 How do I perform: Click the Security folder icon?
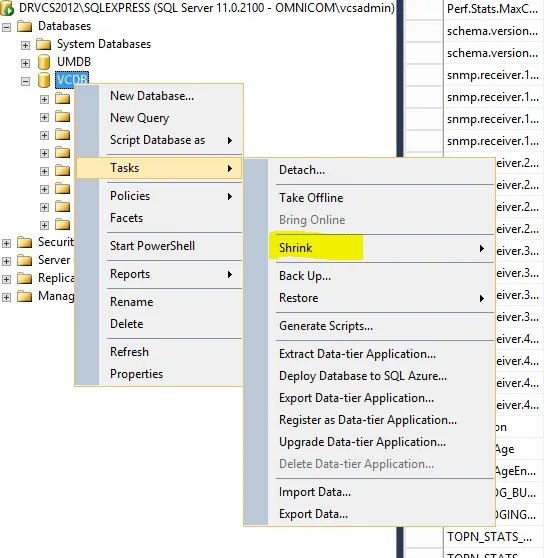[x=25, y=242]
